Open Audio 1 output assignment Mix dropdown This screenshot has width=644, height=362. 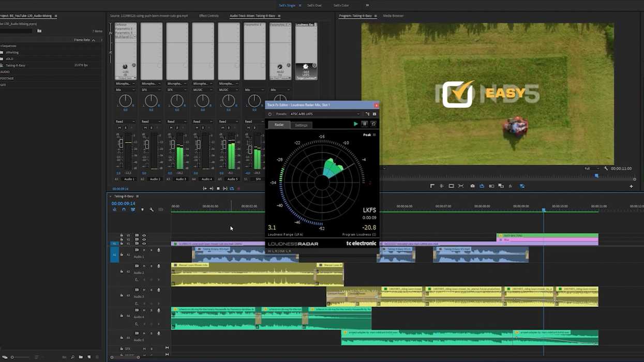coord(125,90)
